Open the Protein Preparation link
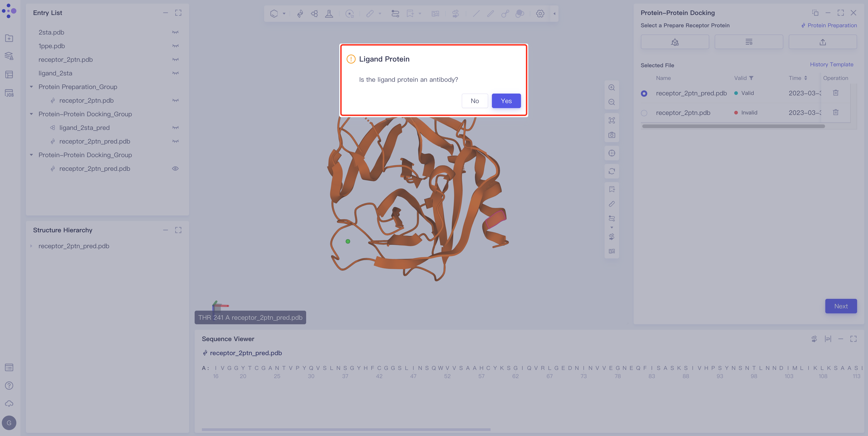This screenshot has height=436, width=868. [828, 25]
